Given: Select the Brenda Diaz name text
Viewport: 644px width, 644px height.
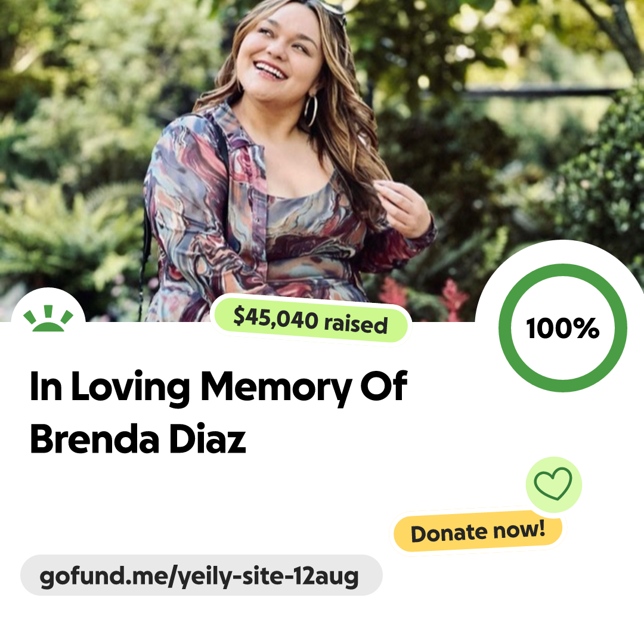Looking at the screenshot, I should (x=138, y=439).
